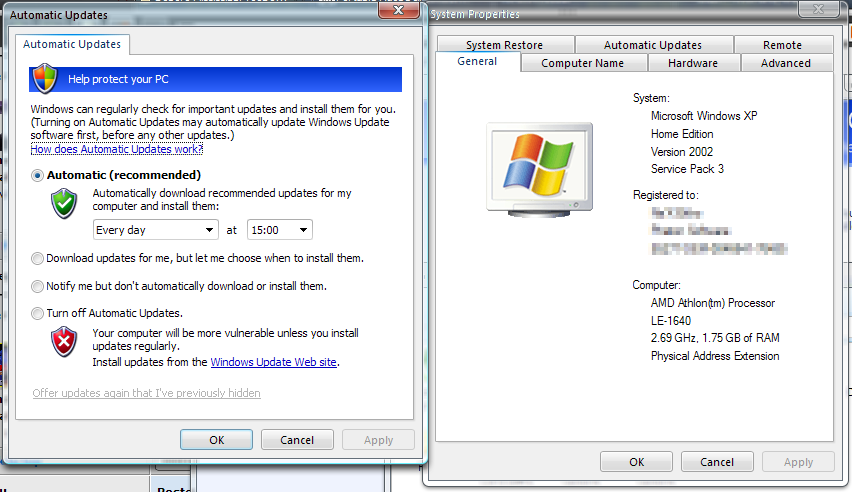The width and height of the screenshot is (852, 492).
Task: Open the Windows Update Web site link
Action: click(x=273, y=362)
